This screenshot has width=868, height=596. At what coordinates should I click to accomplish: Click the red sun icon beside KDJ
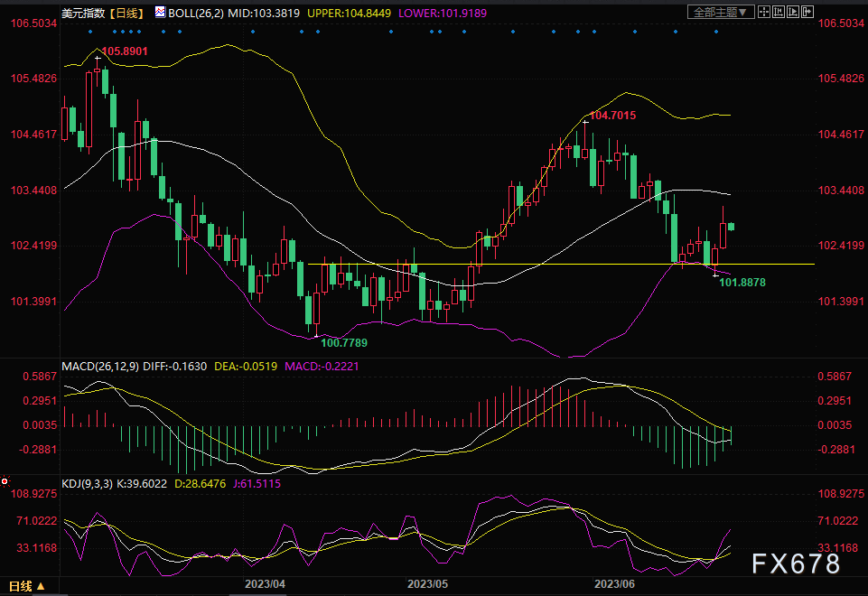[x=5, y=481]
